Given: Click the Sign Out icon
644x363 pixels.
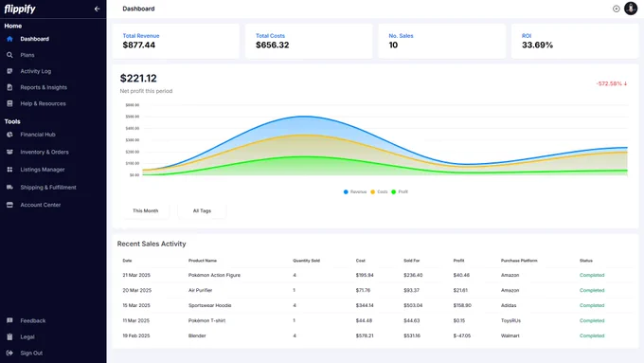Looking at the screenshot, I should tap(9, 353).
